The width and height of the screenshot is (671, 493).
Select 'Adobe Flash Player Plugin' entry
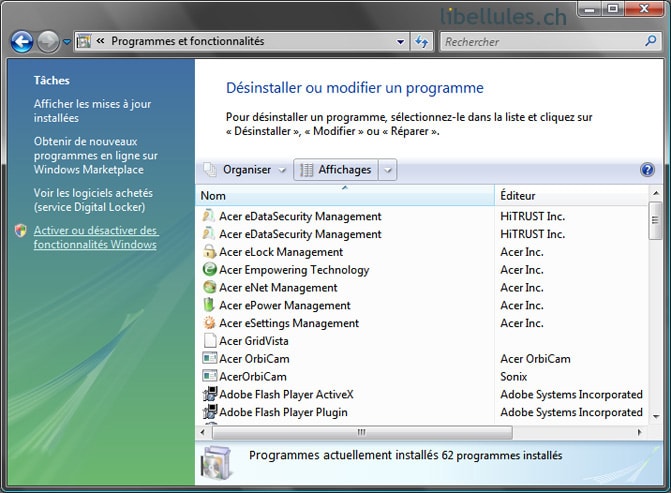283,413
